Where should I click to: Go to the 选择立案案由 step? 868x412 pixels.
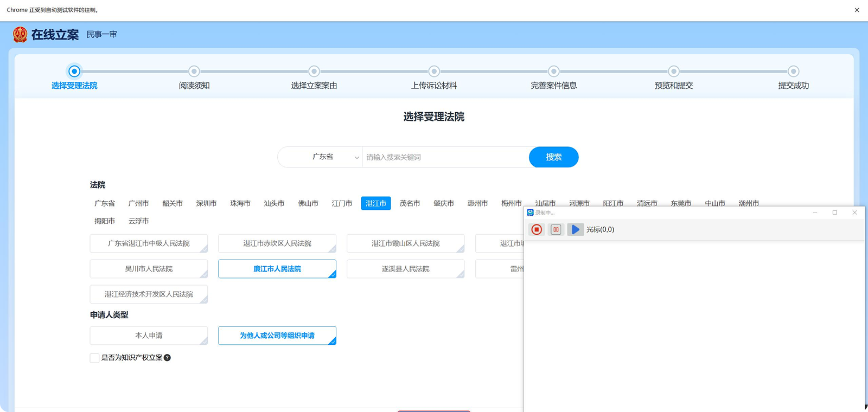314,78
